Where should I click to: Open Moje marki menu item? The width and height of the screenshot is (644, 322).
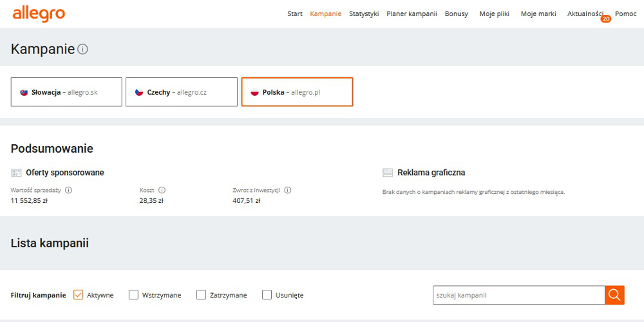pos(538,14)
